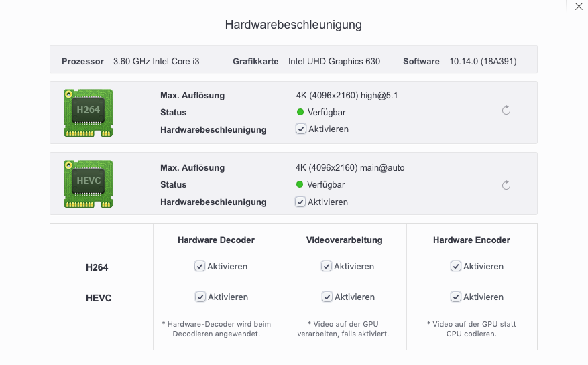Image resolution: width=588 pixels, height=365 pixels.
Task: Refresh the HEVC status
Action: (x=506, y=185)
